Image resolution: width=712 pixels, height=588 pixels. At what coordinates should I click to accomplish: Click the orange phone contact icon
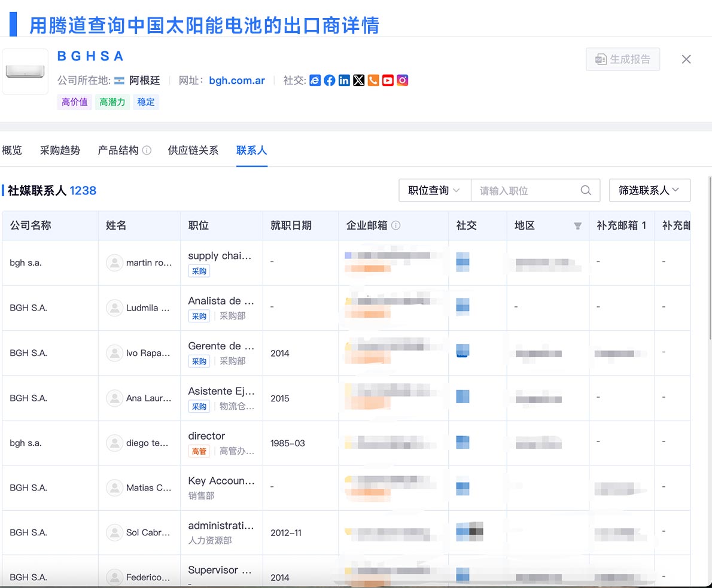click(373, 80)
